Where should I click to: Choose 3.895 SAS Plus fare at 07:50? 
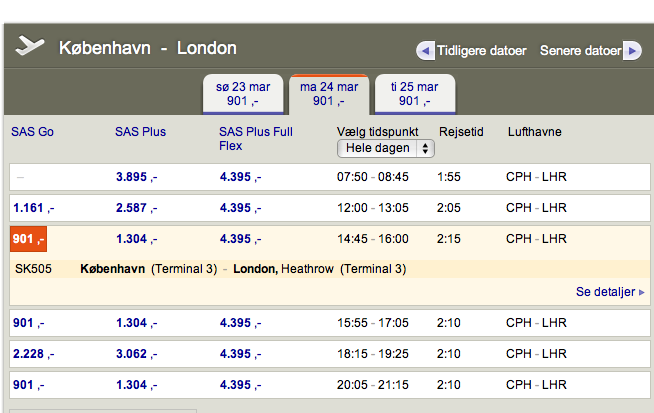(137, 177)
